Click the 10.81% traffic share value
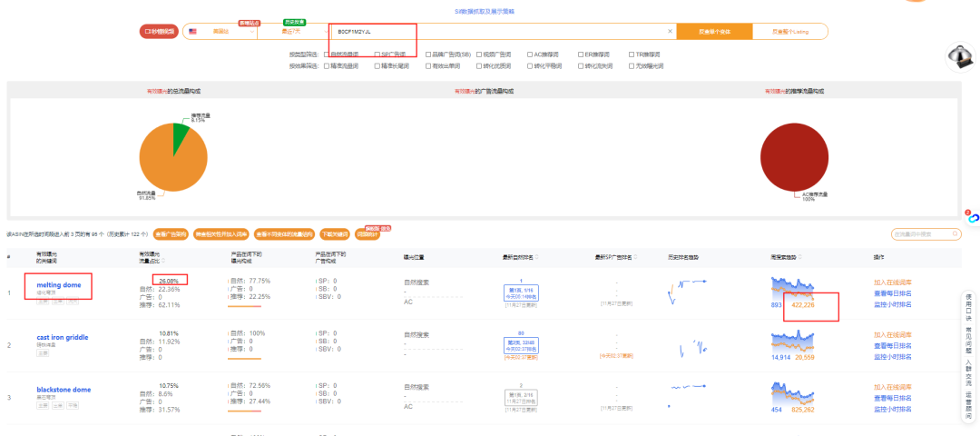The width and height of the screenshot is (980, 436). (170, 333)
